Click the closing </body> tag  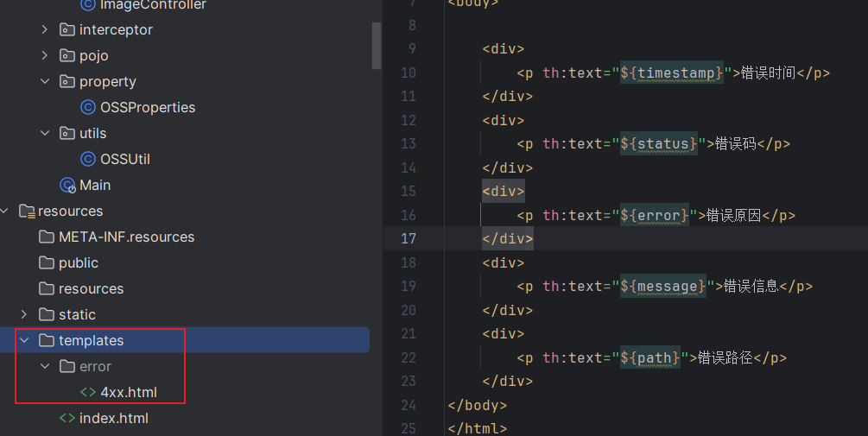pos(477,405)
